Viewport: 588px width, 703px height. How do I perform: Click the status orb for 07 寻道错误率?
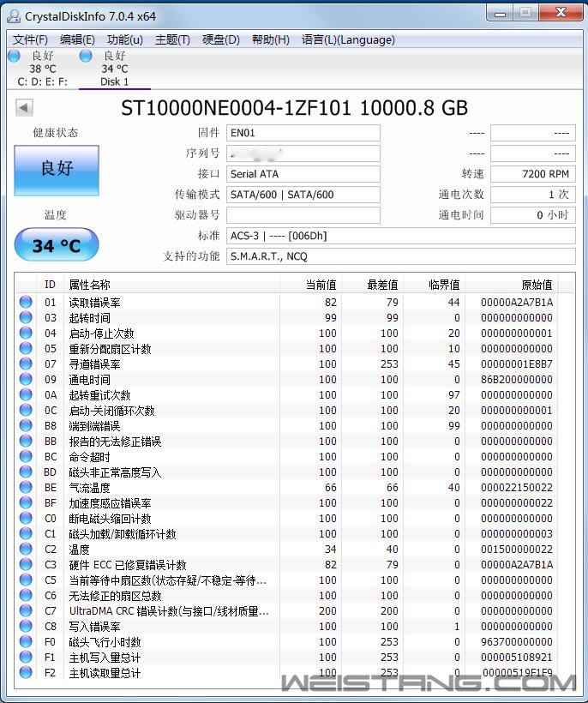click(x=26, y=364)
